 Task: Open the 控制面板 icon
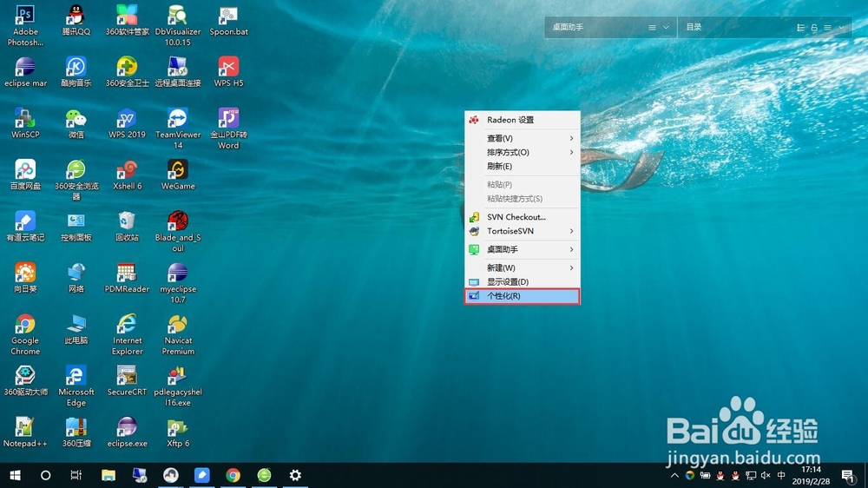click(x=76, y=227)
